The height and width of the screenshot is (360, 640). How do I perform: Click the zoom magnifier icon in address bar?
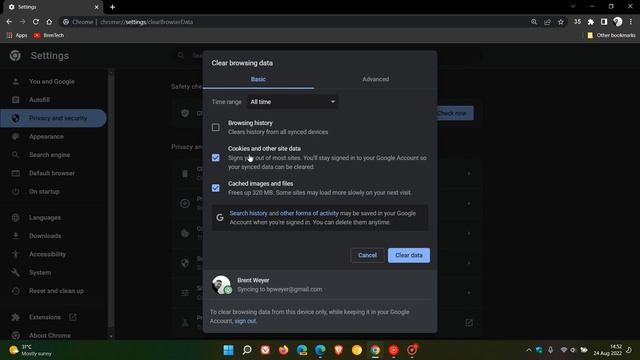[534, 22]
